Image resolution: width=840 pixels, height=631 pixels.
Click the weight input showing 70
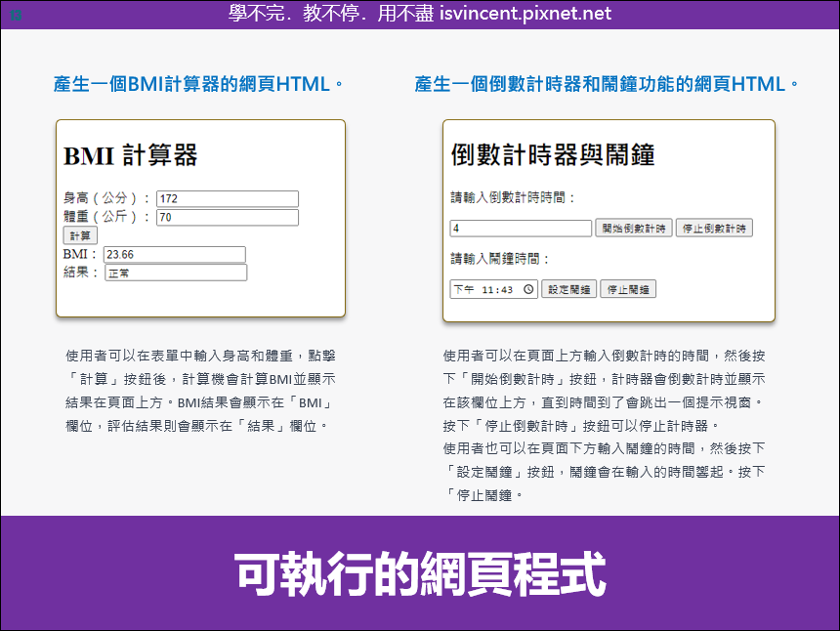(228, 218)
